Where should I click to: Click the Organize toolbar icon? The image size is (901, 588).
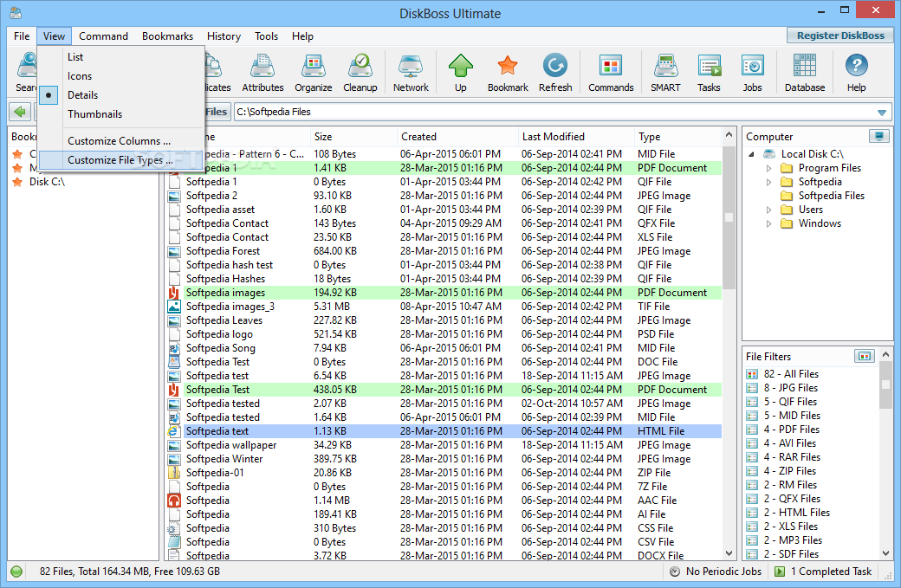tap(313, 73)
